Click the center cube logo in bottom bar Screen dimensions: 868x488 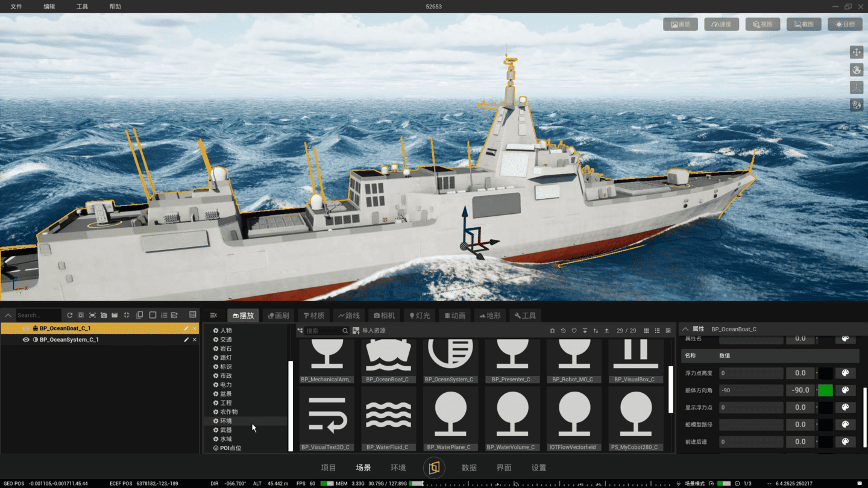[434, 468]
